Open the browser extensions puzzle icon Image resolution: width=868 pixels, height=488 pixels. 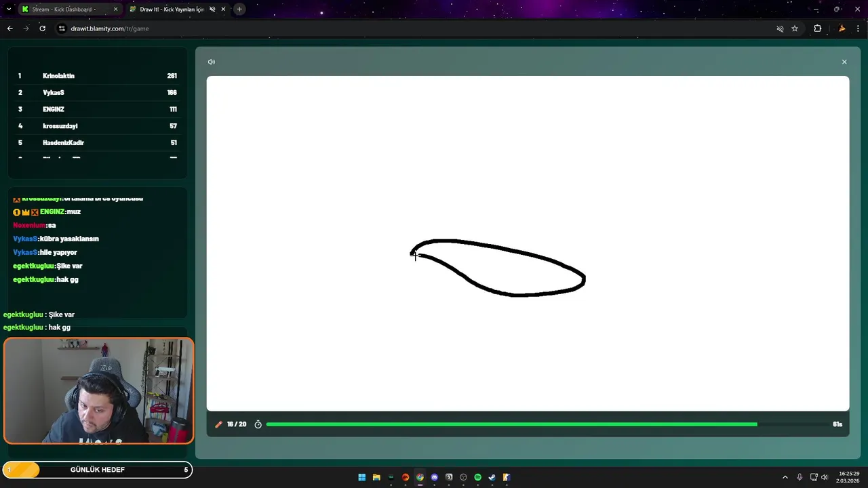(817, 28)
